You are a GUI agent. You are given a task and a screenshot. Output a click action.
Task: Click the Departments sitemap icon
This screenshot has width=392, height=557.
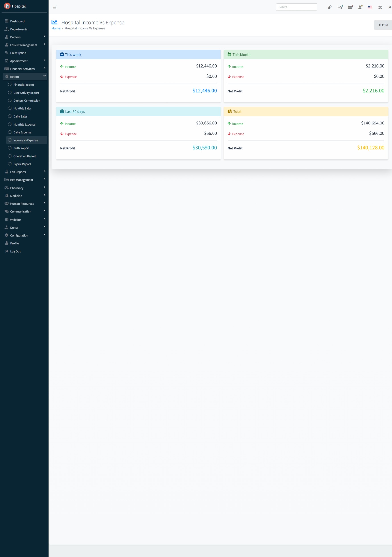point(6,29)
